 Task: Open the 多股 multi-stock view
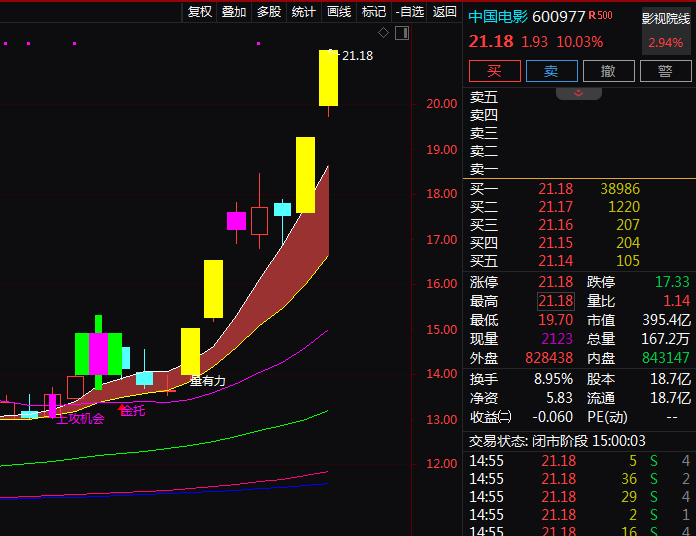[x=269, y=12]
